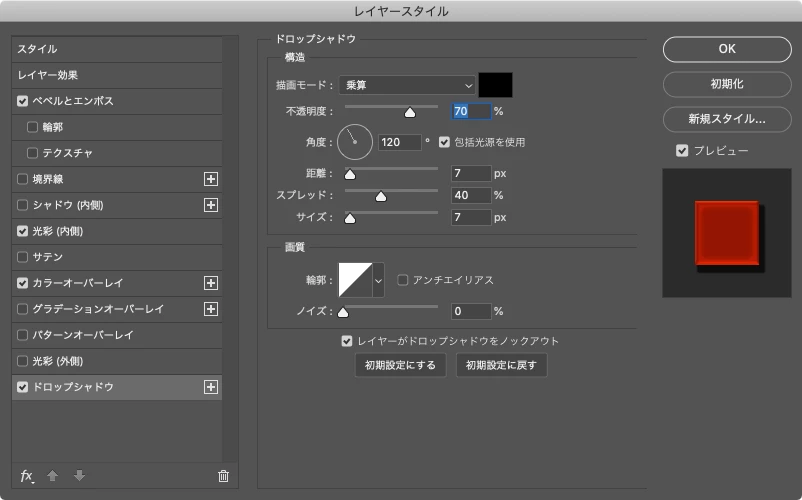Viewport: 802px width, 500px height.
Task: Enable the 輪郭 sub-option checkbox
Action: 32,127
